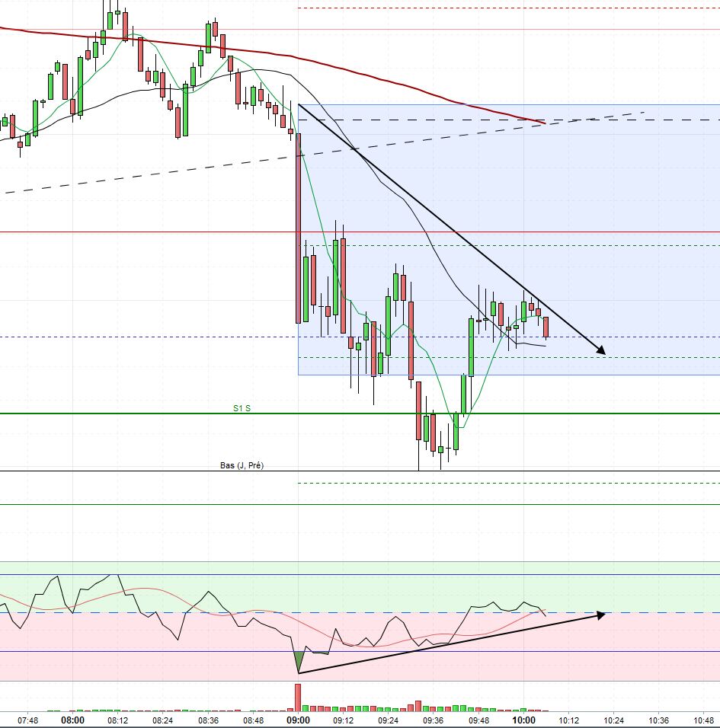Select the 08:00 time axis label

[73, 720]
